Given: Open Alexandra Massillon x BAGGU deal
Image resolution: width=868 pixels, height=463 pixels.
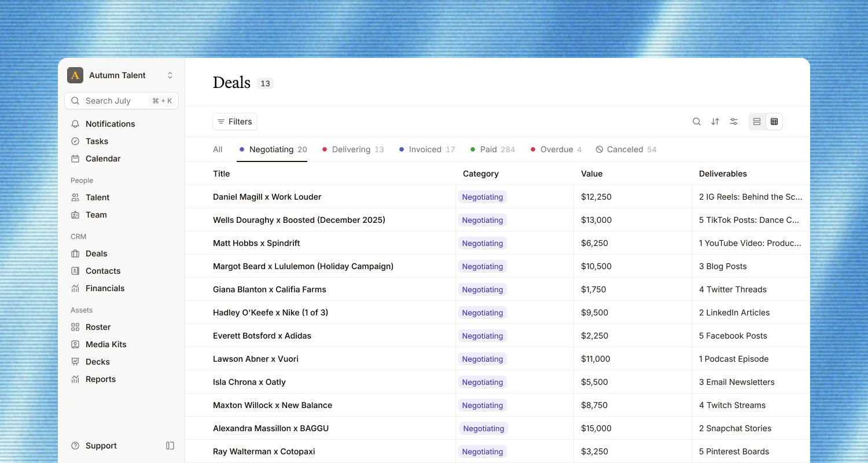Looking at the screenshot, I should pos(271,428).
